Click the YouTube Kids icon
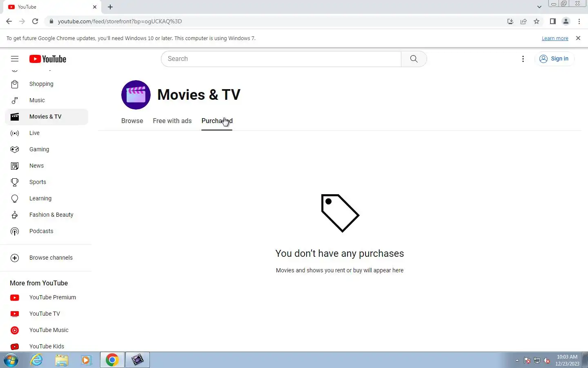The image size is (588, 368). (x=15, y=347)
